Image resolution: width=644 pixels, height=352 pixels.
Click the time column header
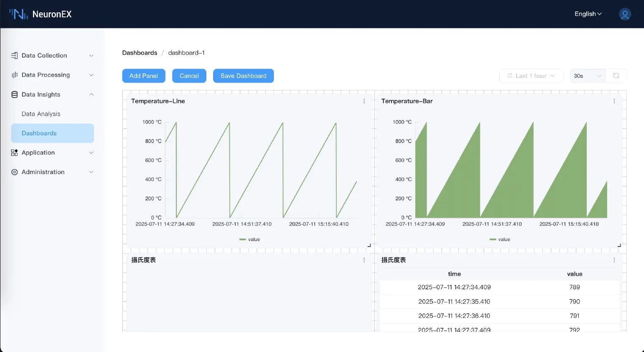coord(454,274)
